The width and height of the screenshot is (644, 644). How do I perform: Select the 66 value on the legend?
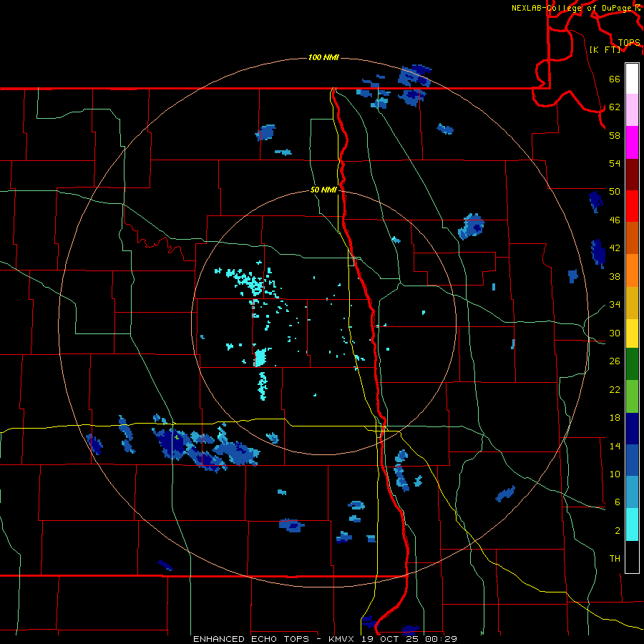click(x=615, y=79)
